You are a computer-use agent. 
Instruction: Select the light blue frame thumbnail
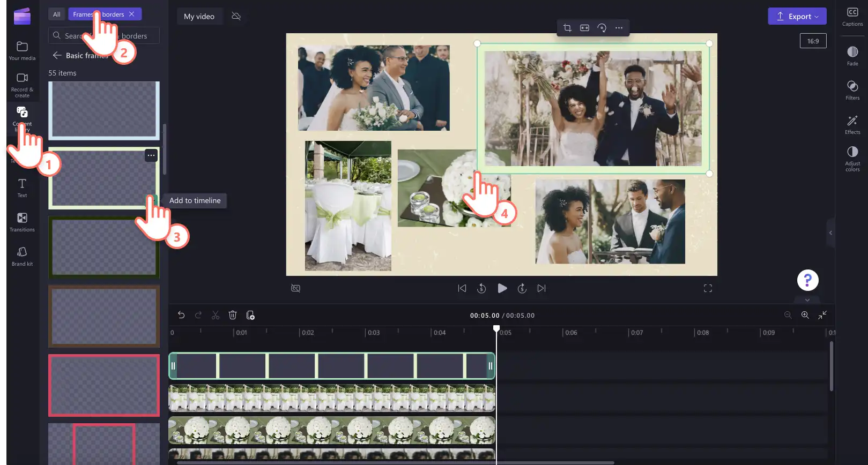(104, 110)
